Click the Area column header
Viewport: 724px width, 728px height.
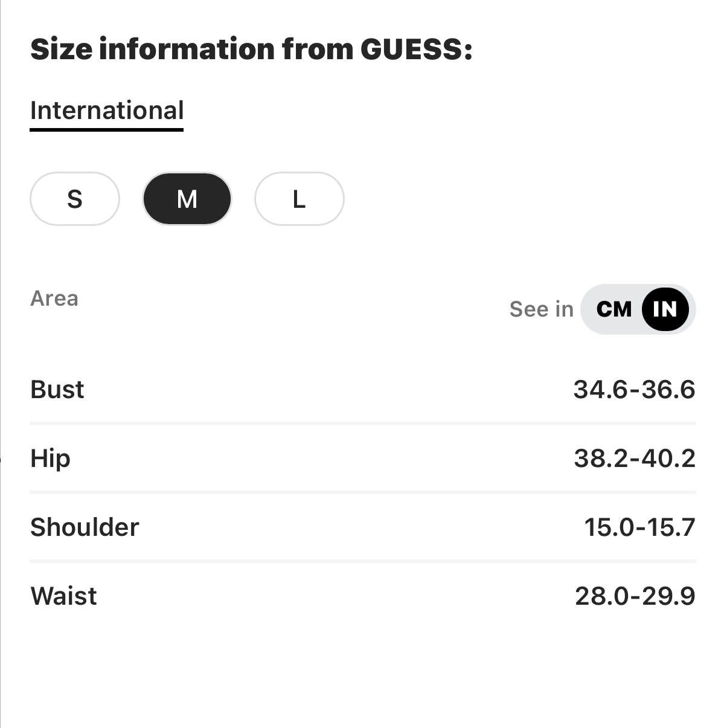(x=54, y=298)
